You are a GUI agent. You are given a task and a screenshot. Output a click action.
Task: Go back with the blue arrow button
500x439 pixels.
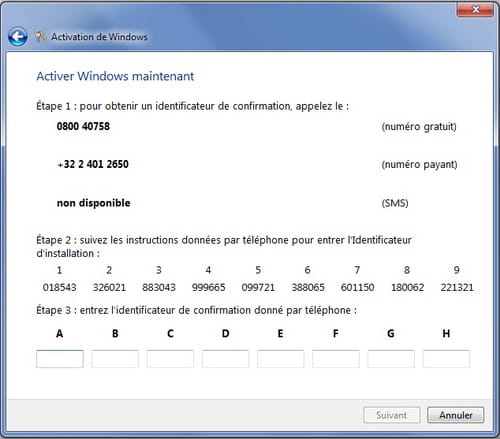tap(18, 37)
